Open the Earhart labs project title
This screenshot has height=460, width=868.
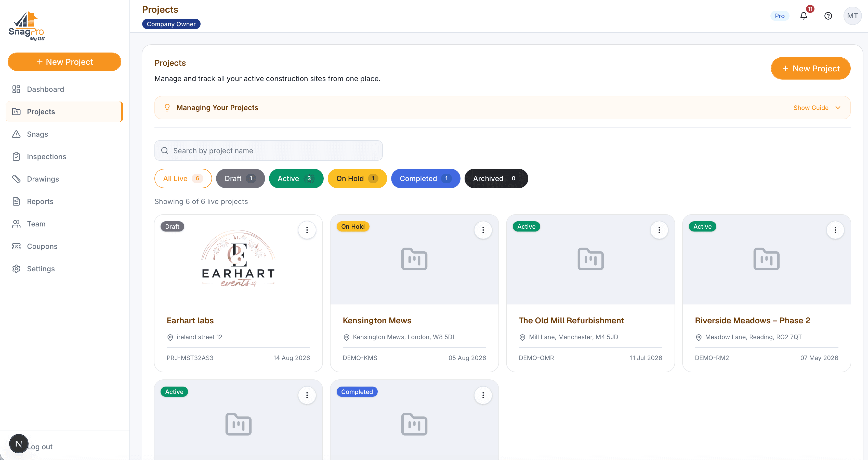click(190, 320)
